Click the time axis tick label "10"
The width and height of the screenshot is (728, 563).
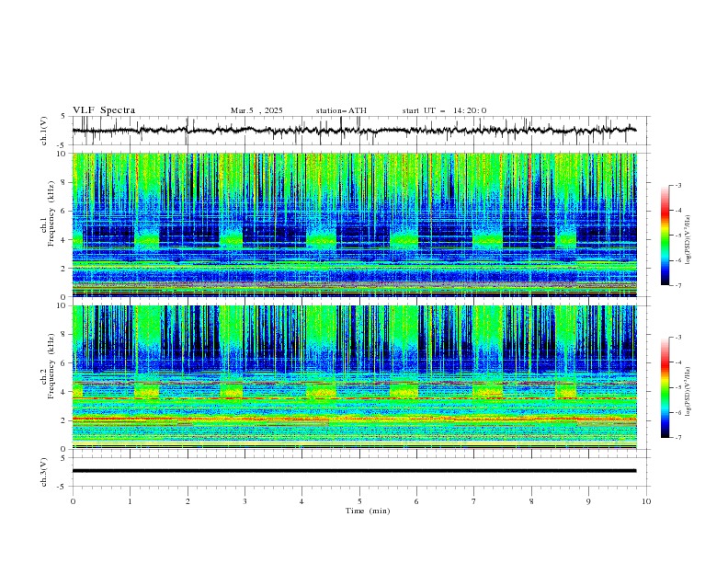coord(646,501)
